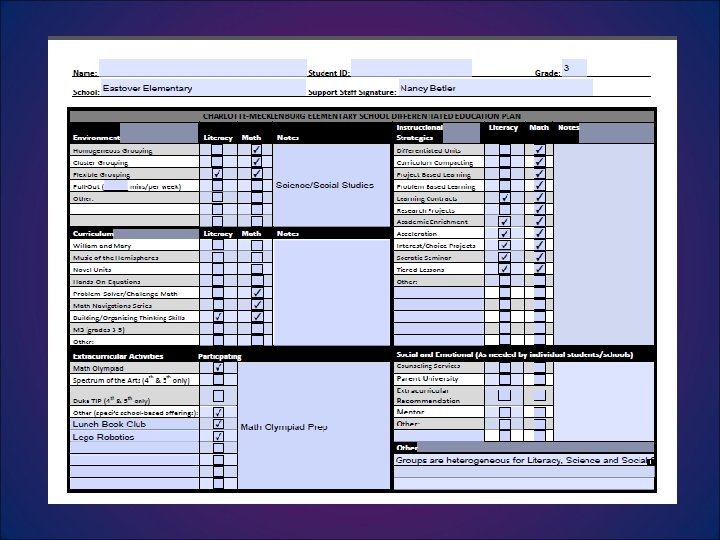Image resolution: width=720 pixels, height=540 pixels.
Task: Click the Differentiated Education Plan title
Action: pos(362,116)
